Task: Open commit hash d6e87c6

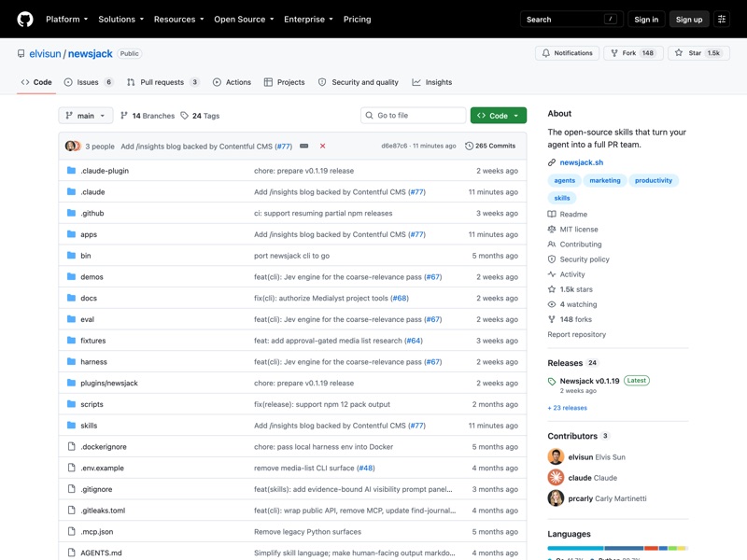Action: tap(394, 146)
